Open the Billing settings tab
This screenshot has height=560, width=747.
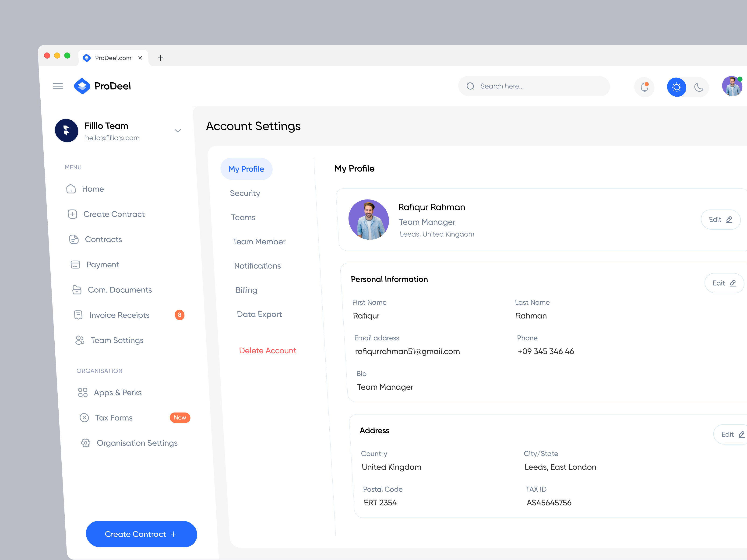246,290
